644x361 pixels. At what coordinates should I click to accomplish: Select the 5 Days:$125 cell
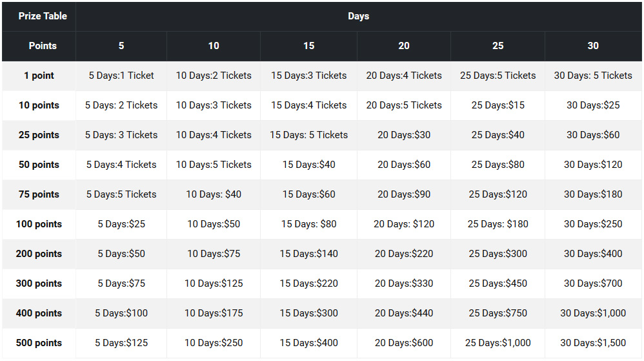click(121, 343)
